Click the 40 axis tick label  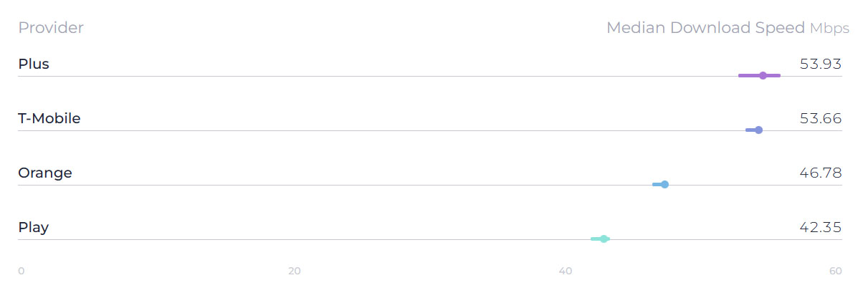pyautogui.click(x=566, y=271)
